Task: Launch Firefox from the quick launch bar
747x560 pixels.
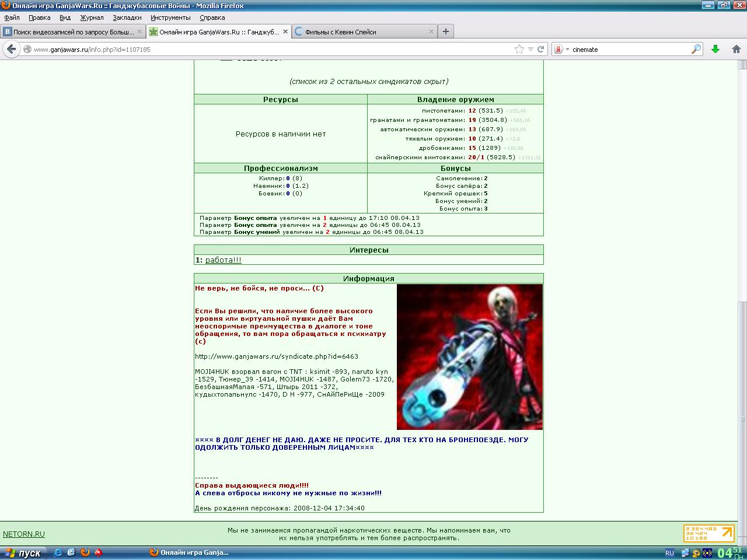Action: 85,552
